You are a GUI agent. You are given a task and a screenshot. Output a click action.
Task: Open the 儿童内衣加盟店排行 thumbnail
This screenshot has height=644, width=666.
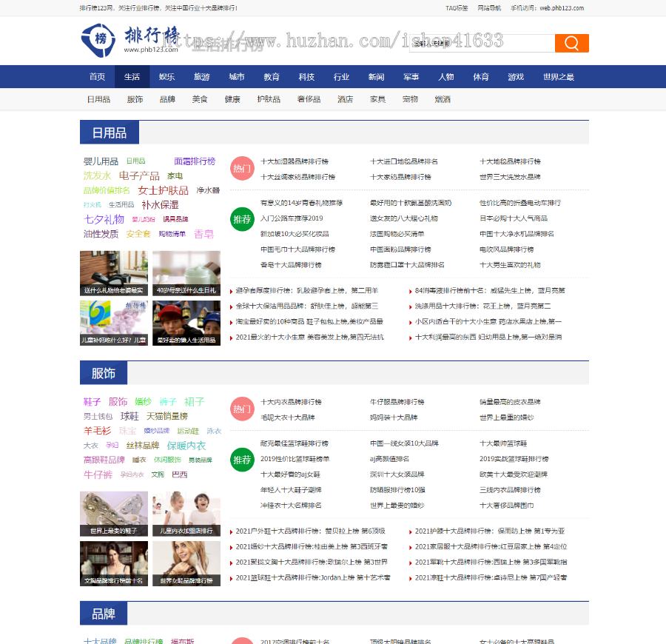pyautogui.click(x=186, y=514)
